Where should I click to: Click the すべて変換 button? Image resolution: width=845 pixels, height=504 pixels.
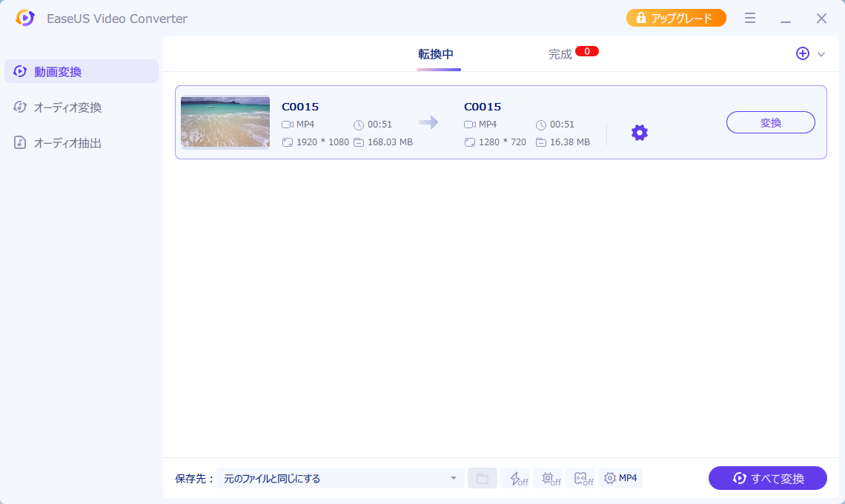click(767, 478)
